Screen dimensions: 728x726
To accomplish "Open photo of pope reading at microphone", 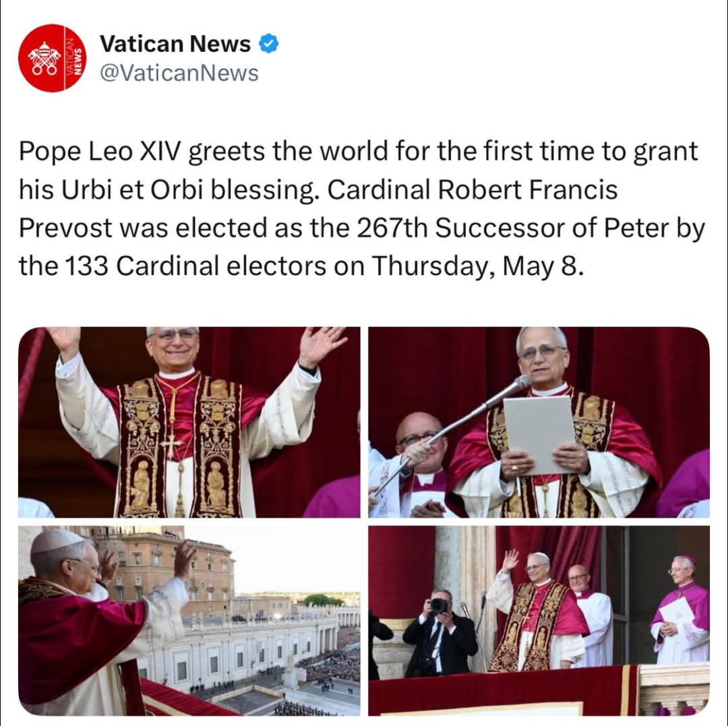I will (x=539, y=422).
